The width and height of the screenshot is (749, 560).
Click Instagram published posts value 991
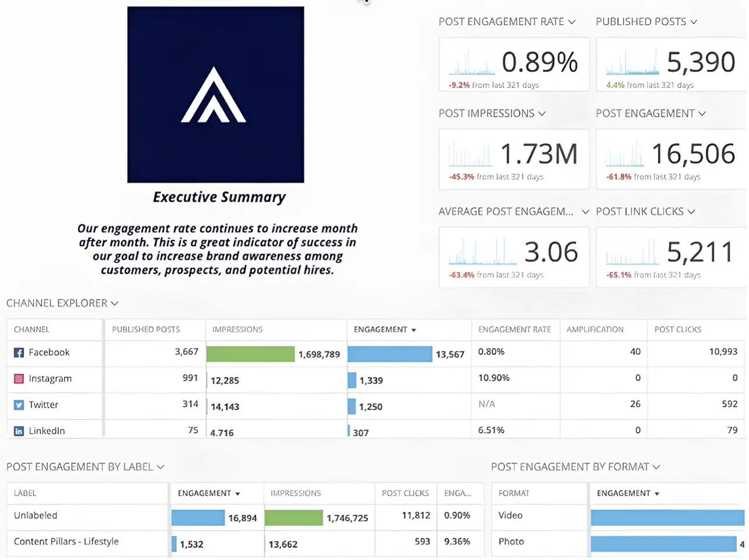click(190, 379)
